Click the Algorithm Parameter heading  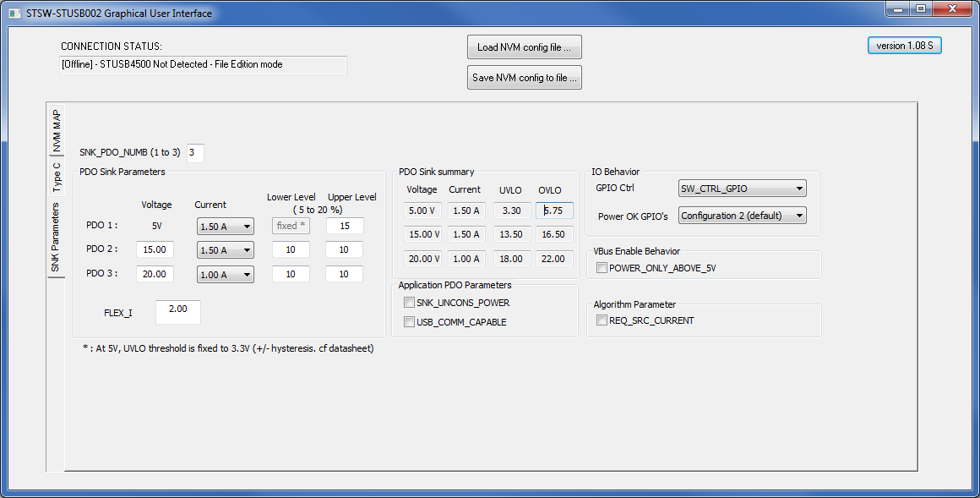coord(635,304)
